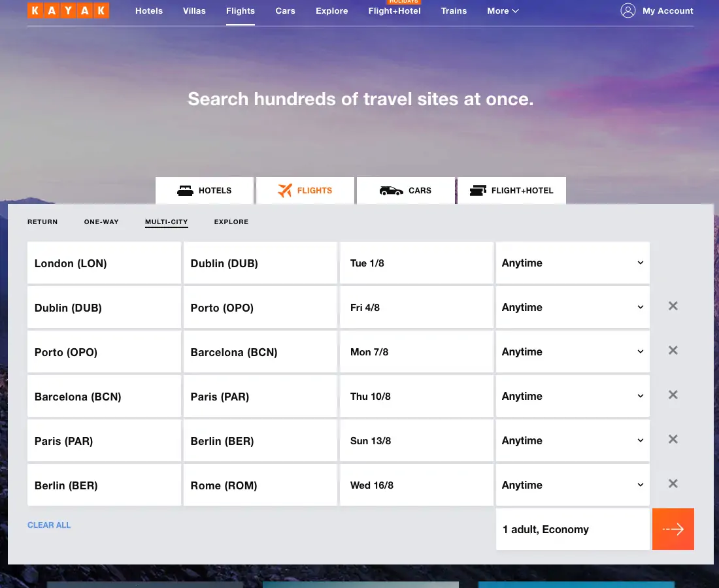Change the Mon 7/8 departure date
The image size is (719, 588).
[416, 352]
